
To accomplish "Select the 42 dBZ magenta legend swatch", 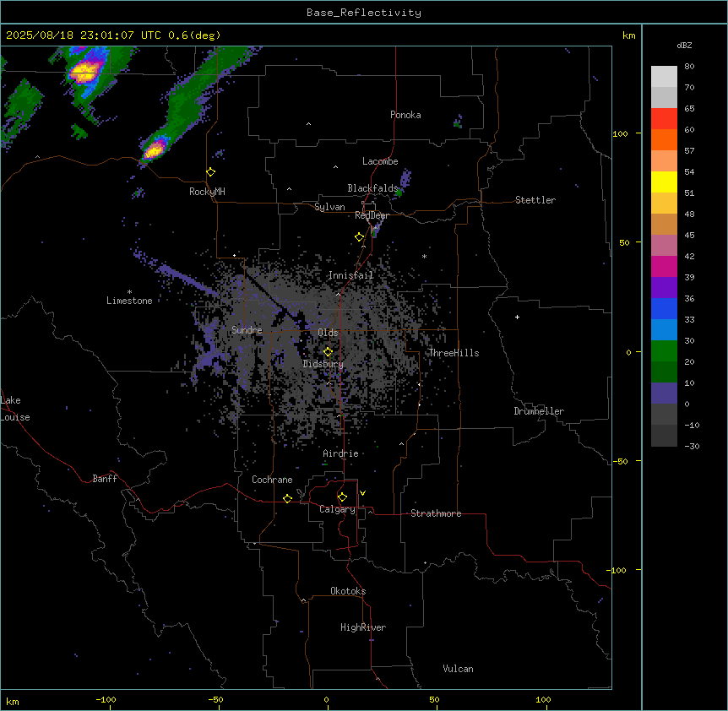I will [664, 266].
